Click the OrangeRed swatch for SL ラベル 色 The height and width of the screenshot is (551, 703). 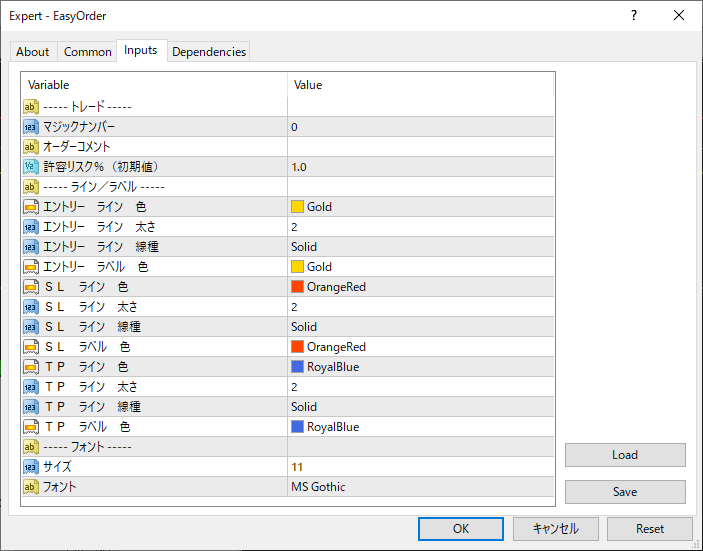coord(297,347)
